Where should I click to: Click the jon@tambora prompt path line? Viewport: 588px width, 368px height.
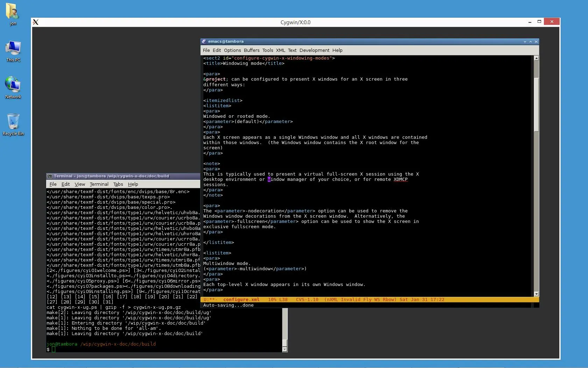point(101,344)
